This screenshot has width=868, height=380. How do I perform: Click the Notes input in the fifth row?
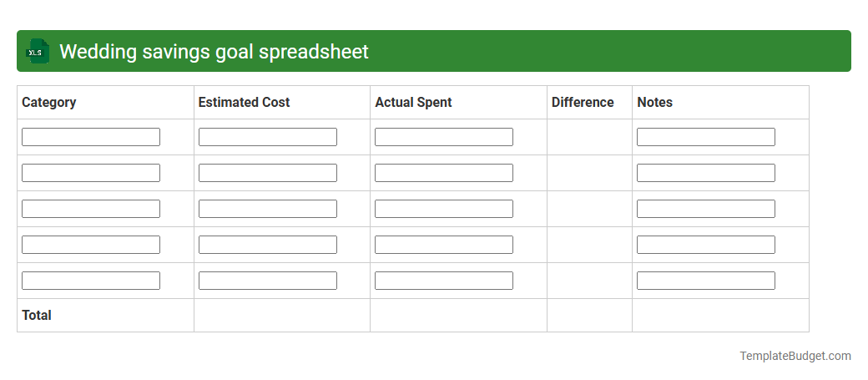pyautogui.click(x=706, y=281)
